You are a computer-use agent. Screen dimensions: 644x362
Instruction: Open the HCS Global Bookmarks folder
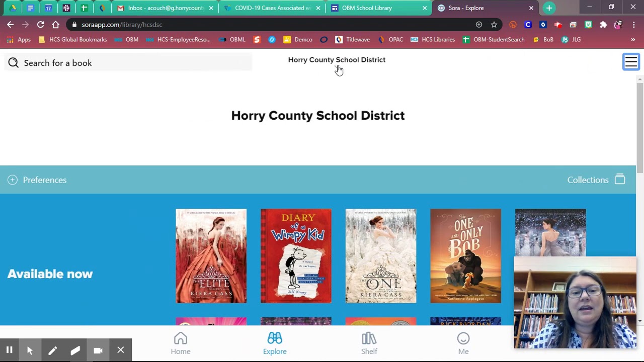pyautogui.click(x=72, y=40)
